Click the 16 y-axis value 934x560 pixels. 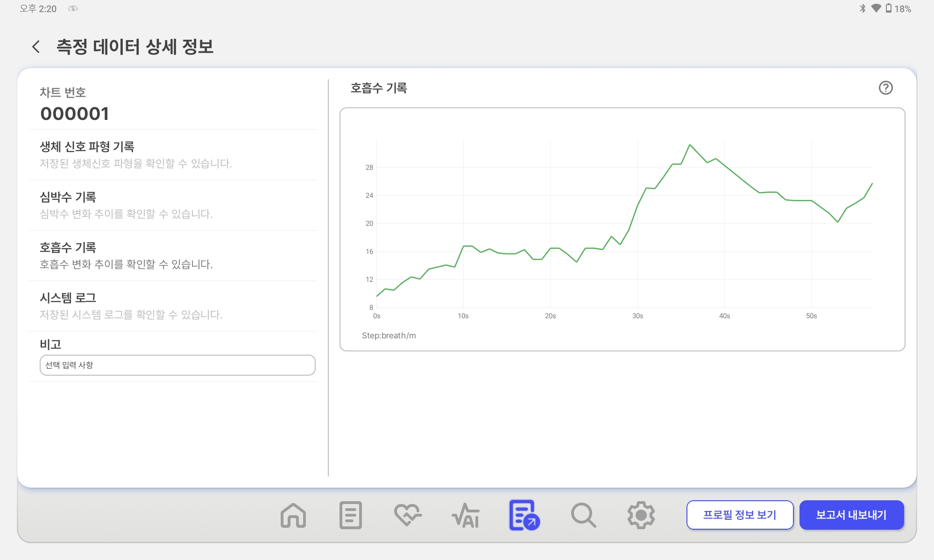coord(369,252)
